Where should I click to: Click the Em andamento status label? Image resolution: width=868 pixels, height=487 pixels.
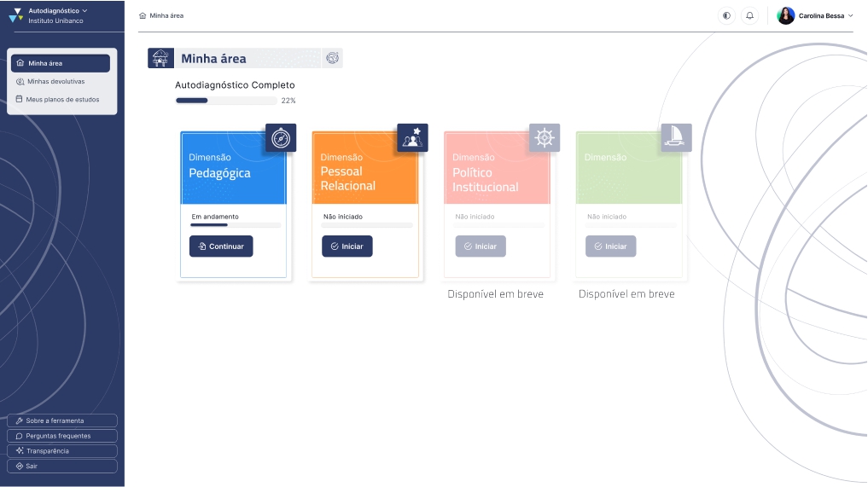215,217
